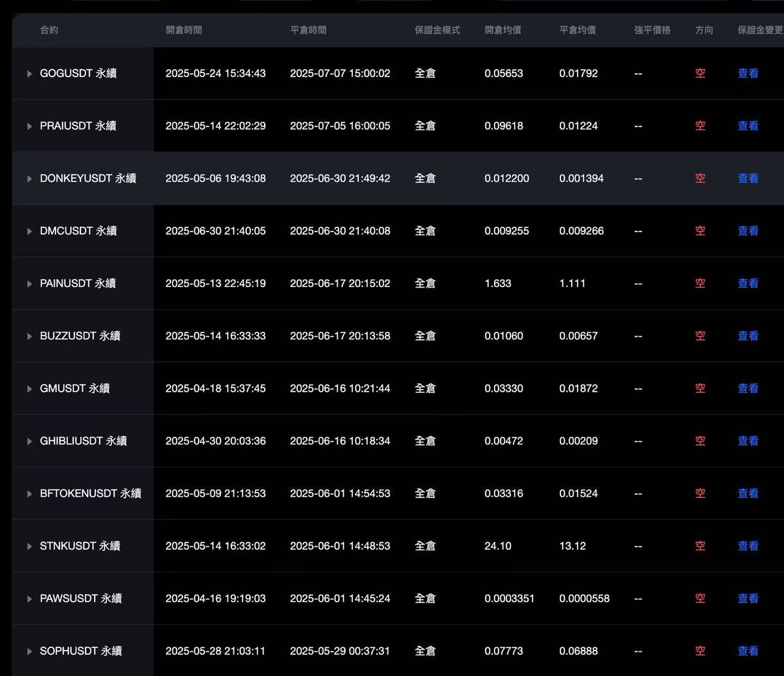Click the 保證金變更 column header

[x=760, y=30]
